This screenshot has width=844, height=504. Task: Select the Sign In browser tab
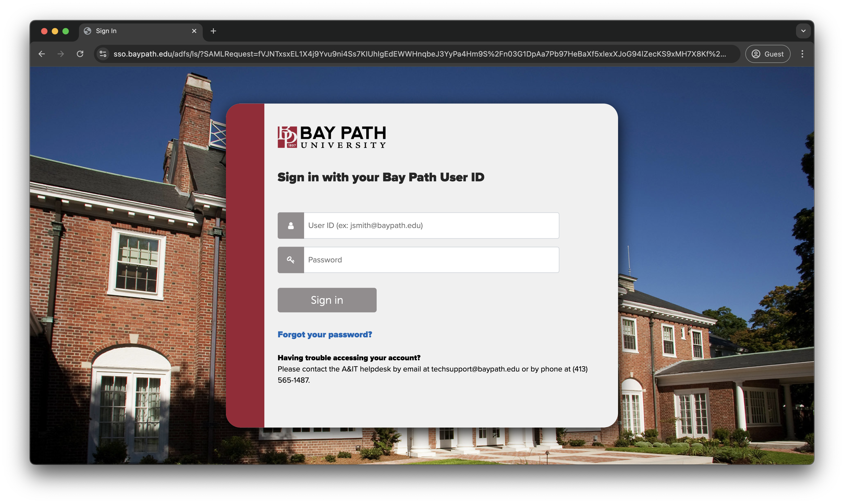coord(136,31)
